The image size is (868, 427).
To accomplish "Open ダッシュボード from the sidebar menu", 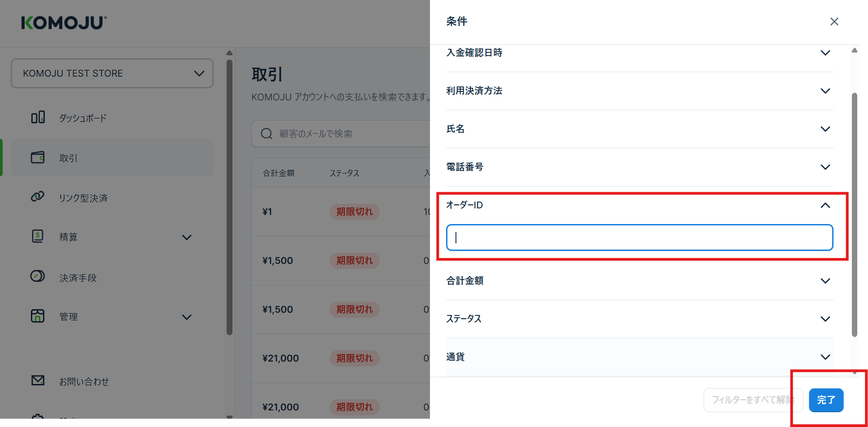I will point(83,118).
